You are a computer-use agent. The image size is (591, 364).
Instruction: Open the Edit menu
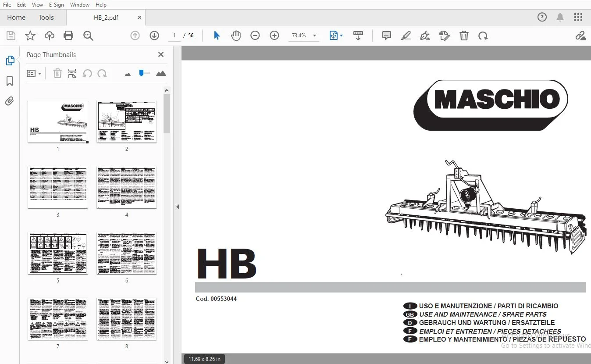click(x=21, y=4)
